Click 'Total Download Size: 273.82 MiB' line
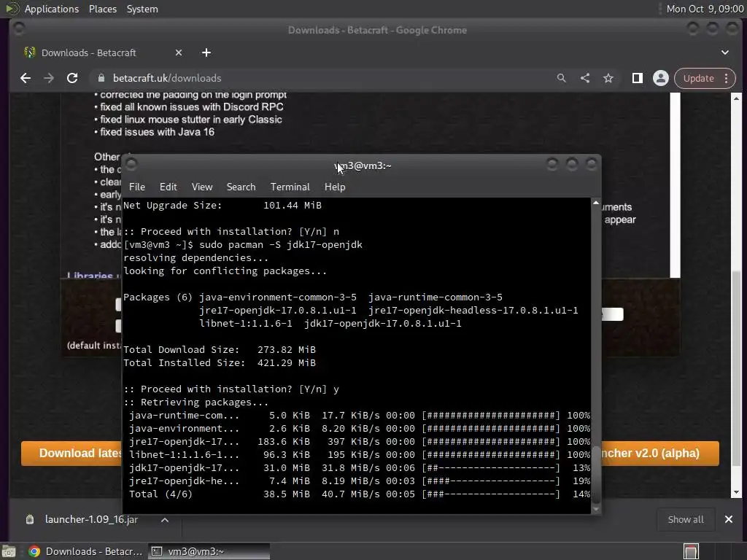Image resolution: width=747 pixels, height=560 pixels. coord(219,349)
